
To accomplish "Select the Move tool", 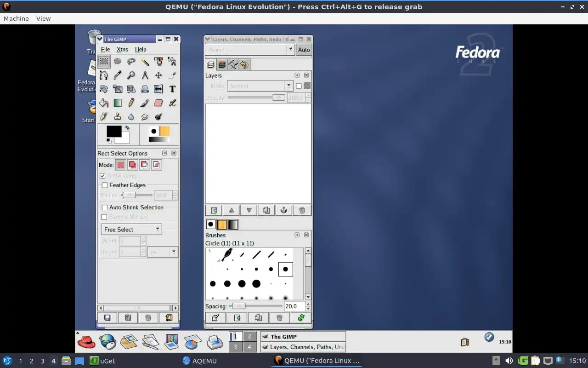I will click(x=158, y=75).
